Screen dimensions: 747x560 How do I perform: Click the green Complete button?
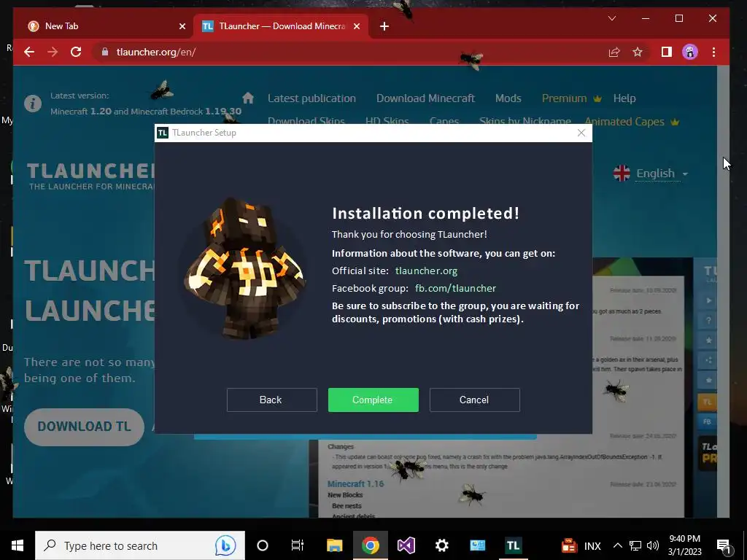(x=373, y=400)
